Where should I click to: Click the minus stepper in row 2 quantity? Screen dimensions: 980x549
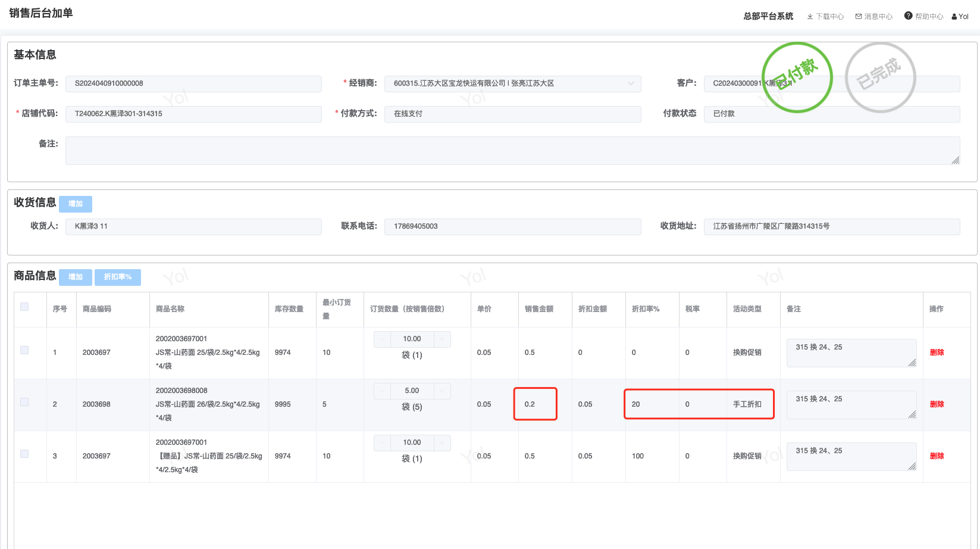coord(382,391)
